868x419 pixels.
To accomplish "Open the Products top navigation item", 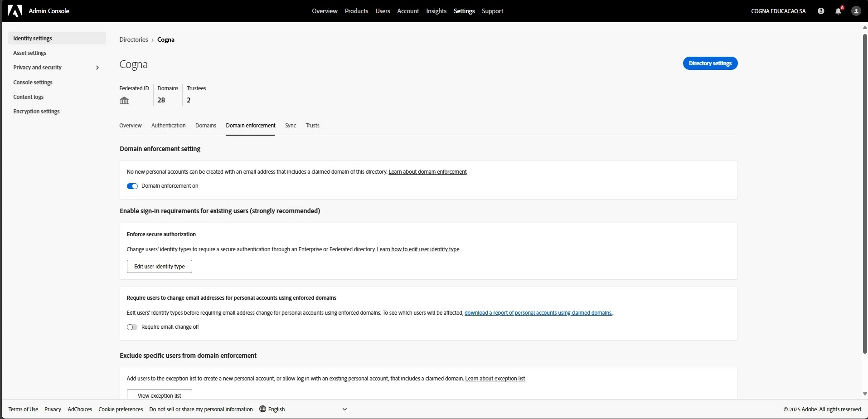I will point(356,11).
